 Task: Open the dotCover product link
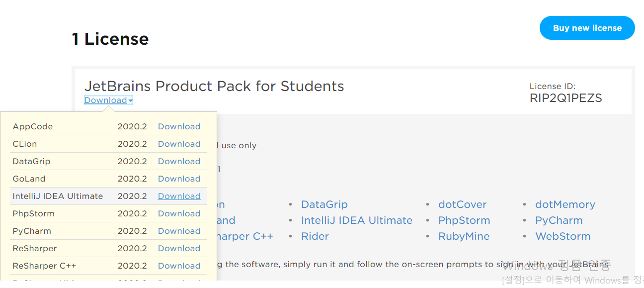[x=462, y=204]
